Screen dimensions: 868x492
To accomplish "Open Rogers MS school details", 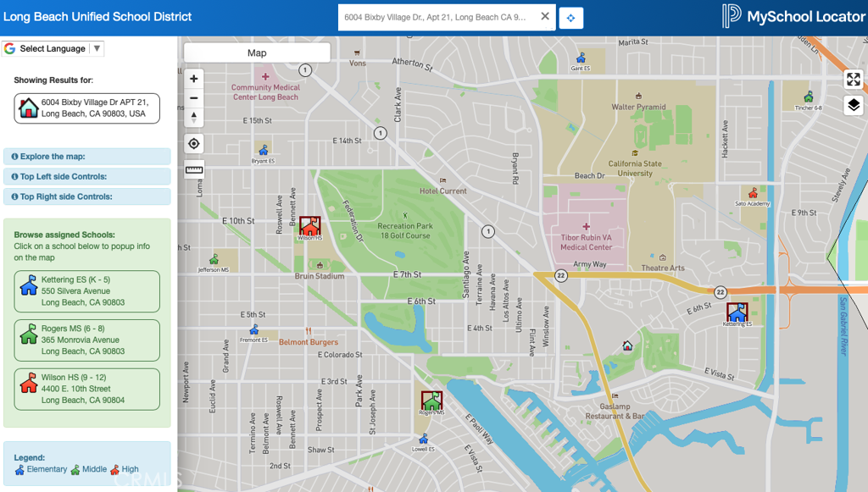I will pos(86,340).
